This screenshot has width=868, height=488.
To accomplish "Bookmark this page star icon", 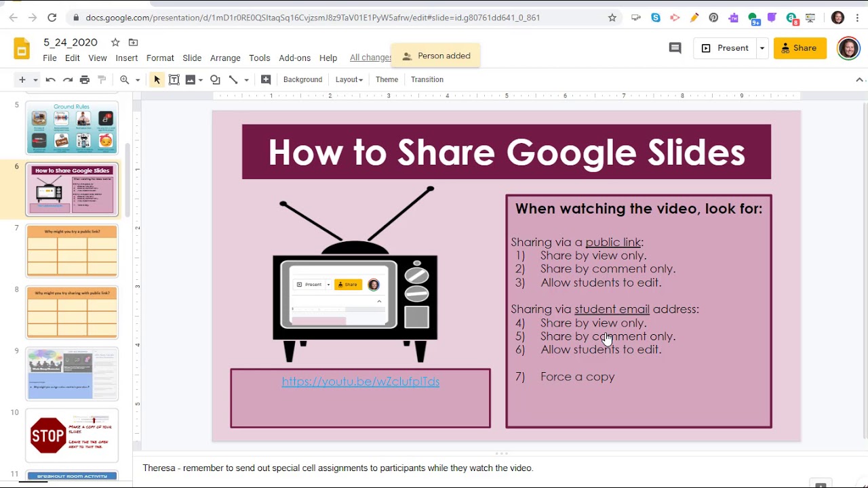I will 612,18.
